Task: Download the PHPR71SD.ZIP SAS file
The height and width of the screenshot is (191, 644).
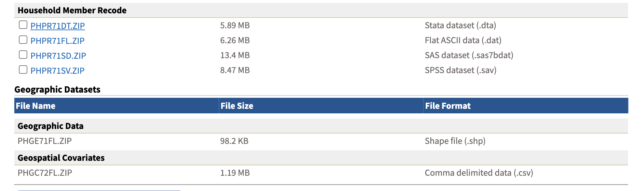Action: pyautogui.click(x=58, y=56)
